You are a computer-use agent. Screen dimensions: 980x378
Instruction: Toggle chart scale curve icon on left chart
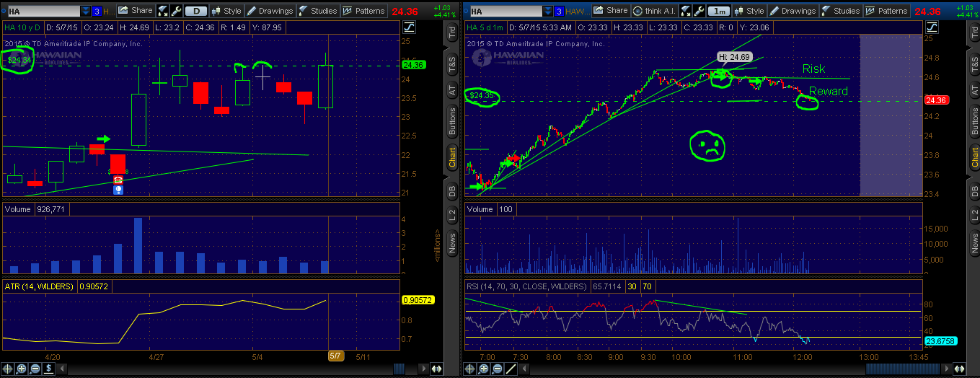409,27
